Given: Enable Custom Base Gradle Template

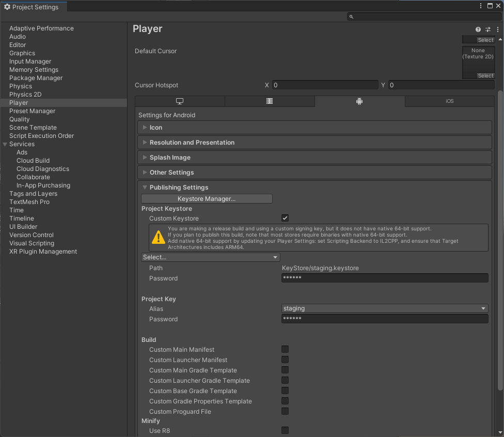Looking at the screenshot, I should [x=285, y=391].
